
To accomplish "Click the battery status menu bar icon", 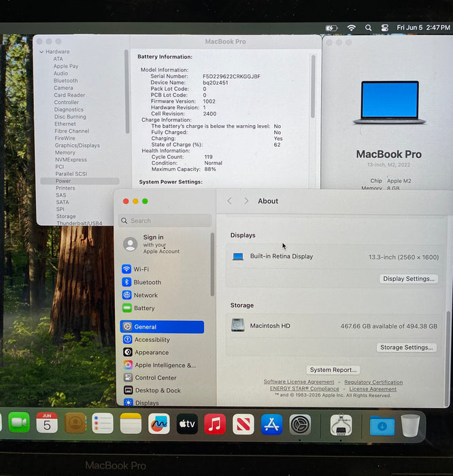I will (331, 29).
